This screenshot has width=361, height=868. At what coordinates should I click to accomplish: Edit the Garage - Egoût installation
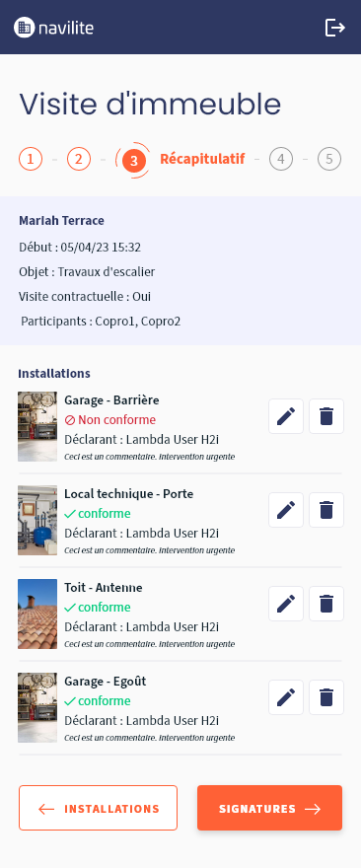point(286,697)
